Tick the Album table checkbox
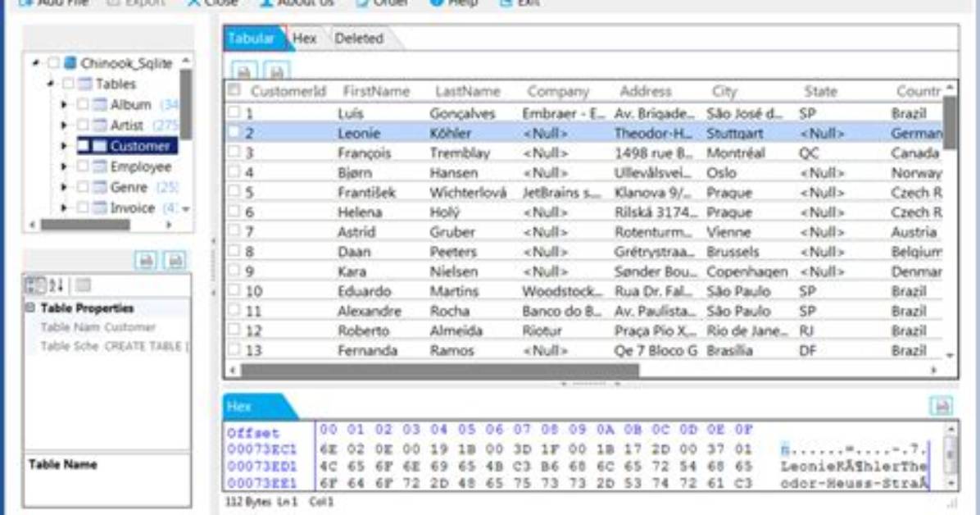980x515 pixels. (83, 104)
